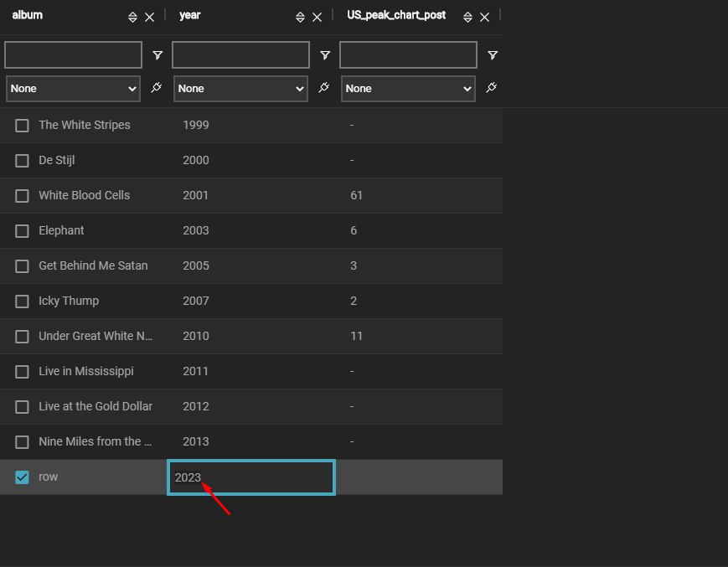Expand the None dropdown under US_peak_chart_post
The height and width of the screenshot is (567, 728).
coord(408,89)
